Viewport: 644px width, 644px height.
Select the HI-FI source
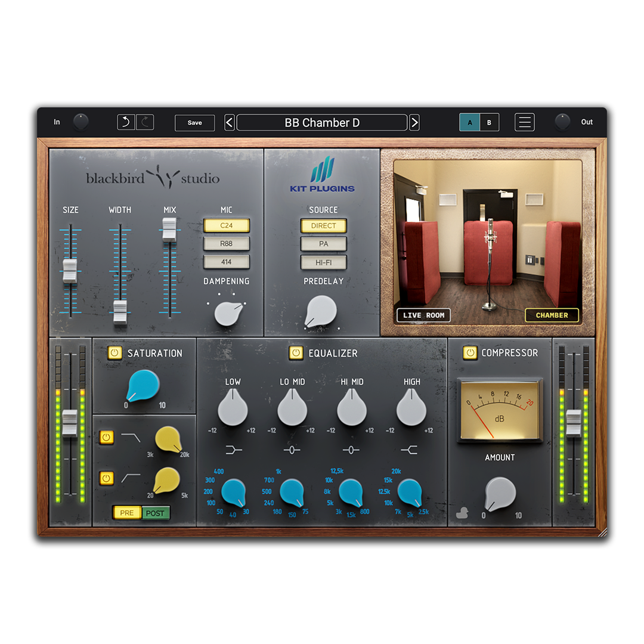tap(324, 262)
